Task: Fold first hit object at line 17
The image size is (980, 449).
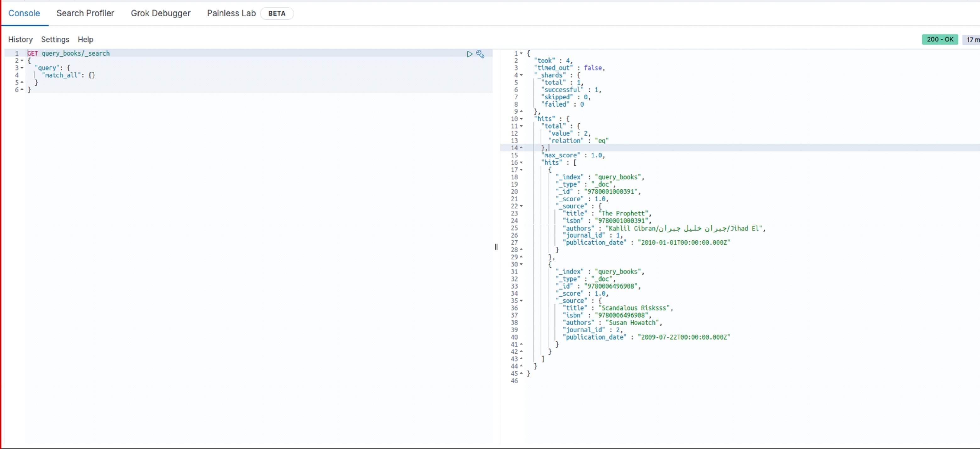Action: (x=521, y=170)
